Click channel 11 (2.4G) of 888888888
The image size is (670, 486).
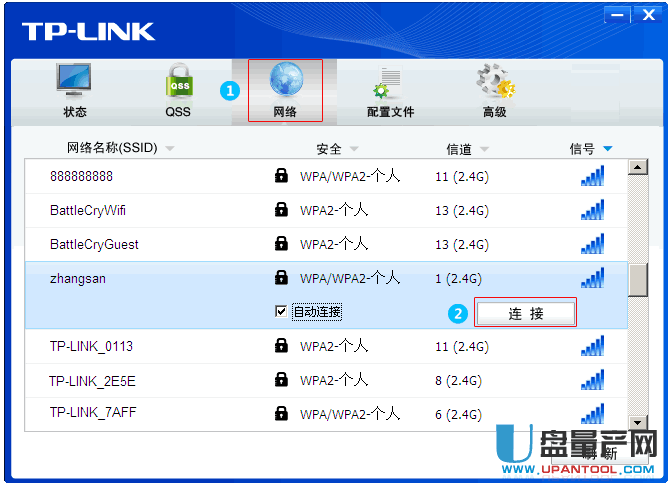(x=462, y=177)
